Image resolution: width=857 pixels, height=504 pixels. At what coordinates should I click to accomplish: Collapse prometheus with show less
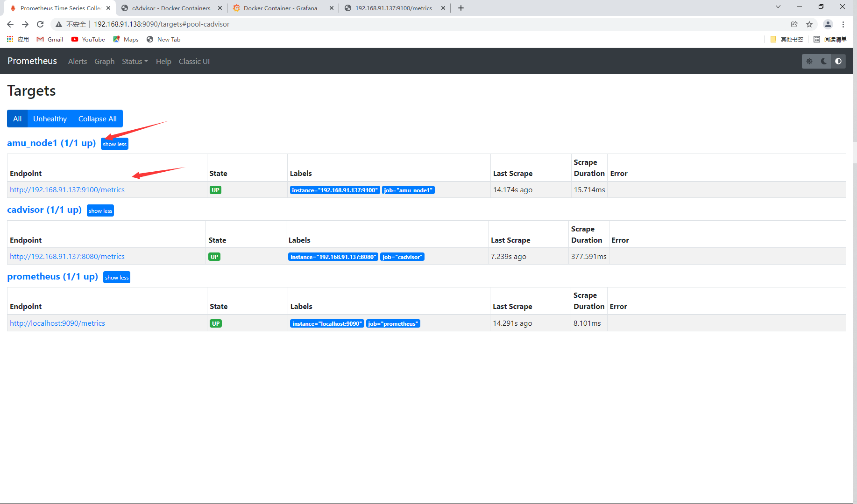coord(117,277)
